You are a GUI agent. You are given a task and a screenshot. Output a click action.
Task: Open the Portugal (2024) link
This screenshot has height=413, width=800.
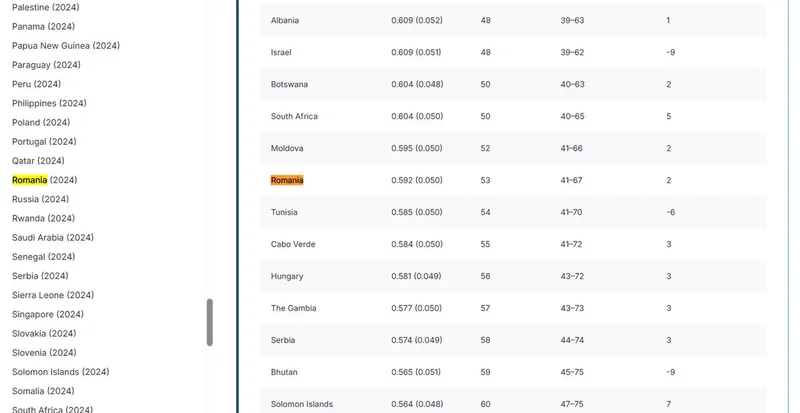point(44,142)
